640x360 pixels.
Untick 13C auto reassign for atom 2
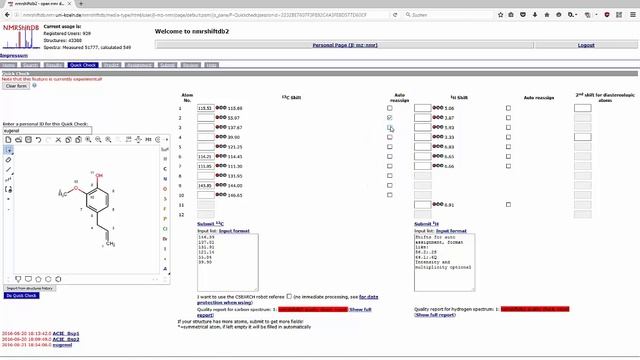click(389, 118)
